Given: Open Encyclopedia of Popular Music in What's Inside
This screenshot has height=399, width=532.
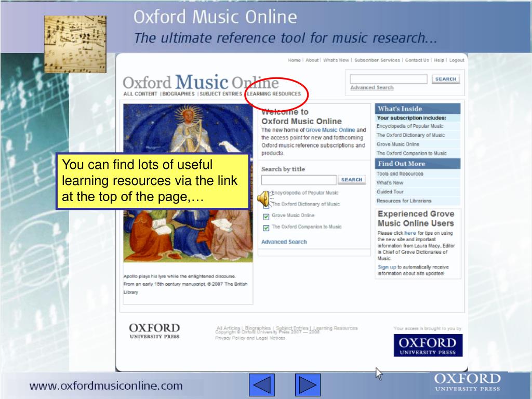Looking at the screenshot, I should 410,126.
